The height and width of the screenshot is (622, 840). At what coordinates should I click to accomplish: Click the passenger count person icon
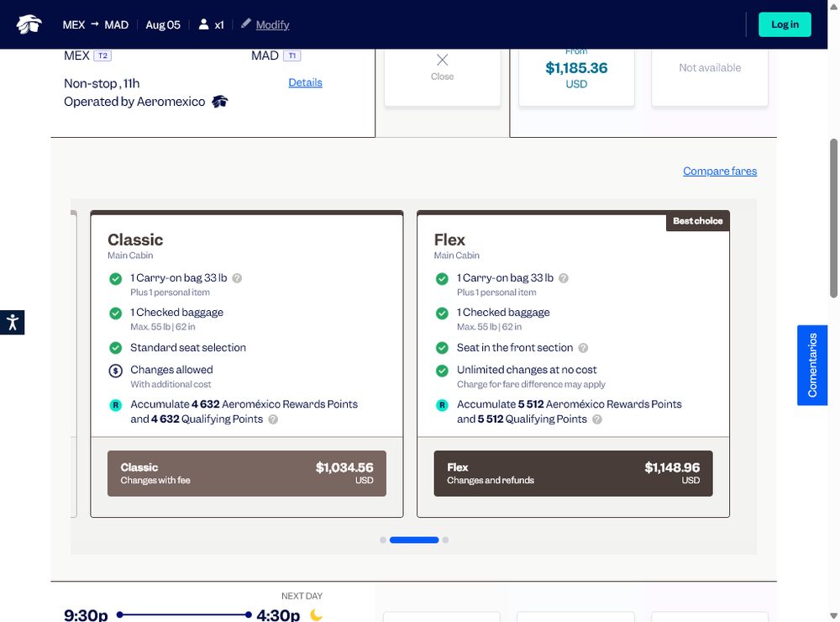[203, 24]
